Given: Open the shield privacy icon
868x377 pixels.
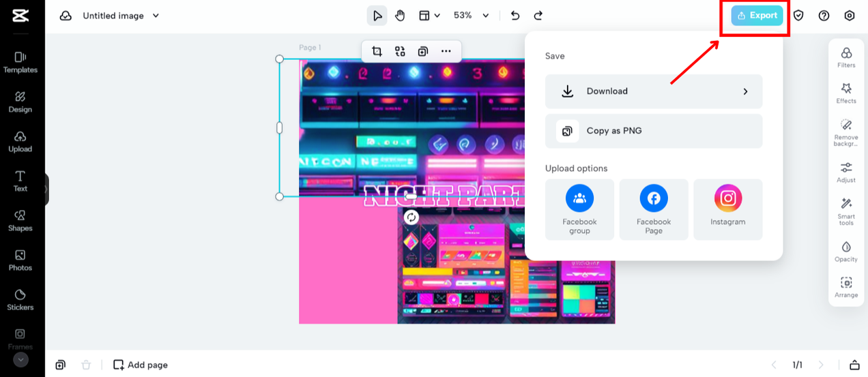Looking at the screenshot, I should 798,16.
